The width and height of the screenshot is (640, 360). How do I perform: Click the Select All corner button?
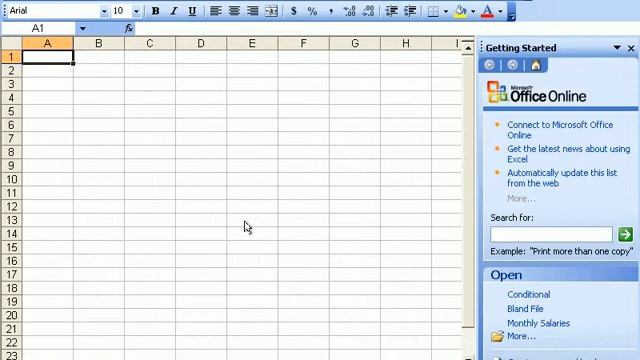[11, 43]
